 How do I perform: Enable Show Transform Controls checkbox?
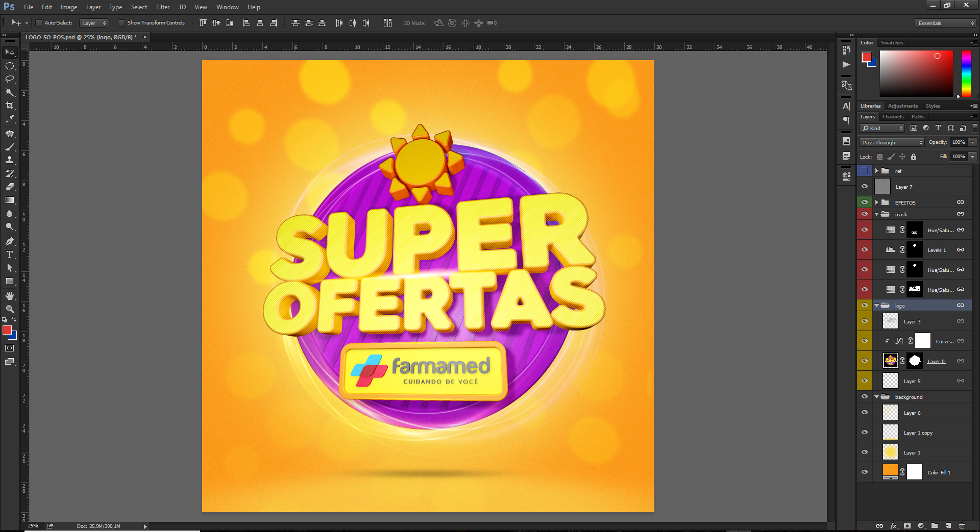pyautogui.click(x=121, y=23)
